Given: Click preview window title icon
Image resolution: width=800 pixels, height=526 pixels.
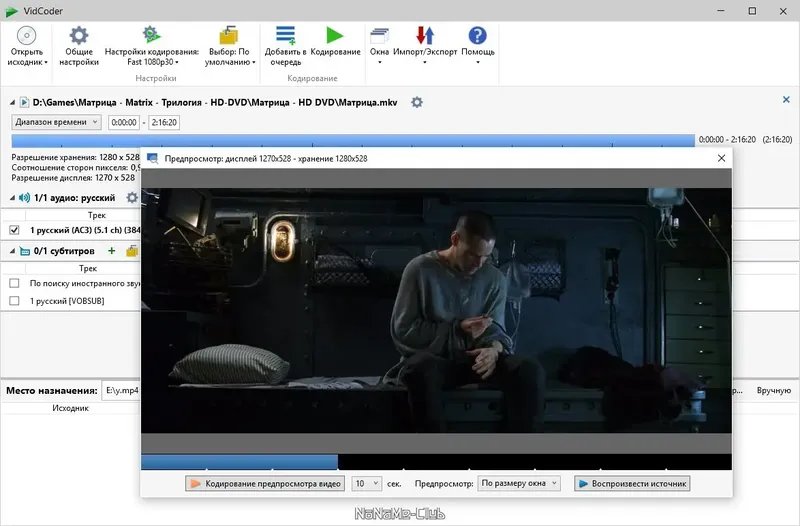Looking at the screenshot, I should (x=152, y=159).
